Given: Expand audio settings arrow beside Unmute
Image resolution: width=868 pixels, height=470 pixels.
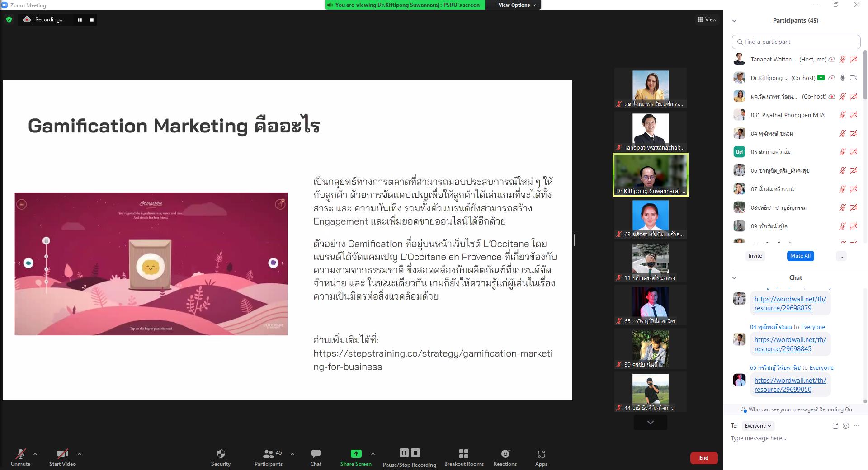Looking at the screenshot, I should pyautogui.click(x=35, y=453).
